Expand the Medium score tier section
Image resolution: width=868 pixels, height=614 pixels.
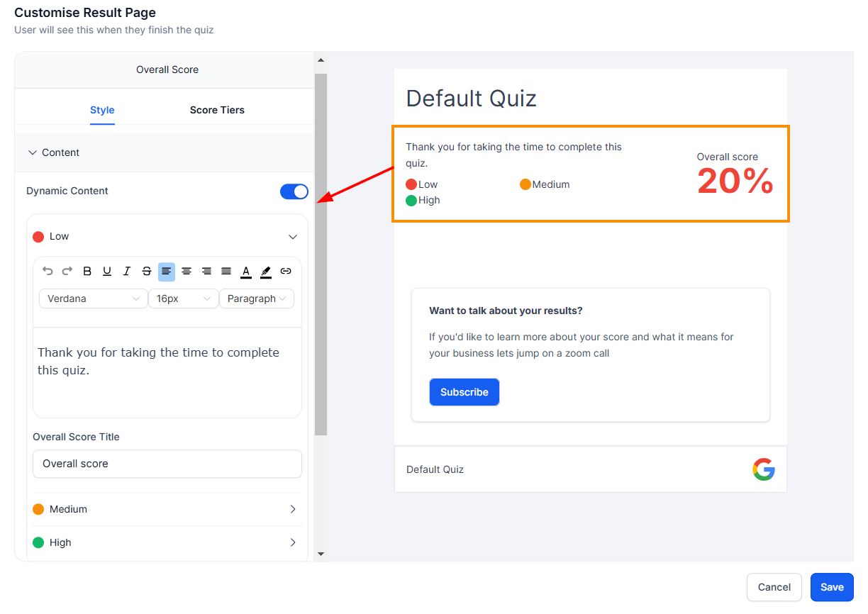[x=167, y=509]
